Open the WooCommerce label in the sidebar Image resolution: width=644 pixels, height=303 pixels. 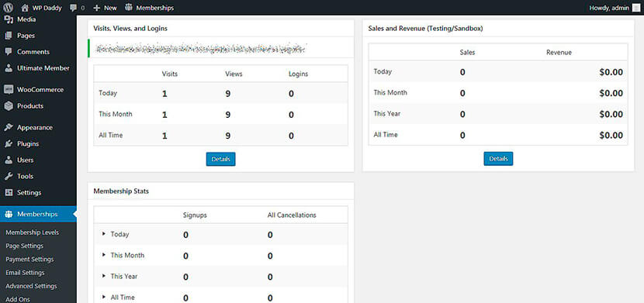pyautogui.click(x=40, y=90)
